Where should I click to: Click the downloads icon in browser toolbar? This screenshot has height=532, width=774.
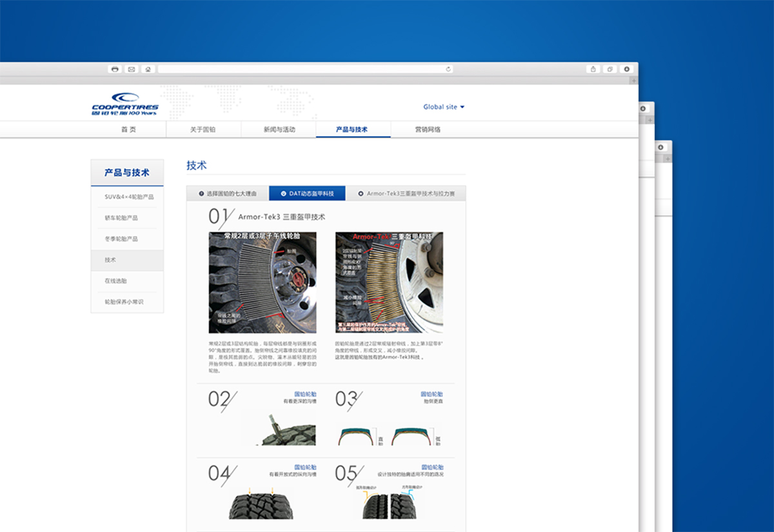click(626, 69)
